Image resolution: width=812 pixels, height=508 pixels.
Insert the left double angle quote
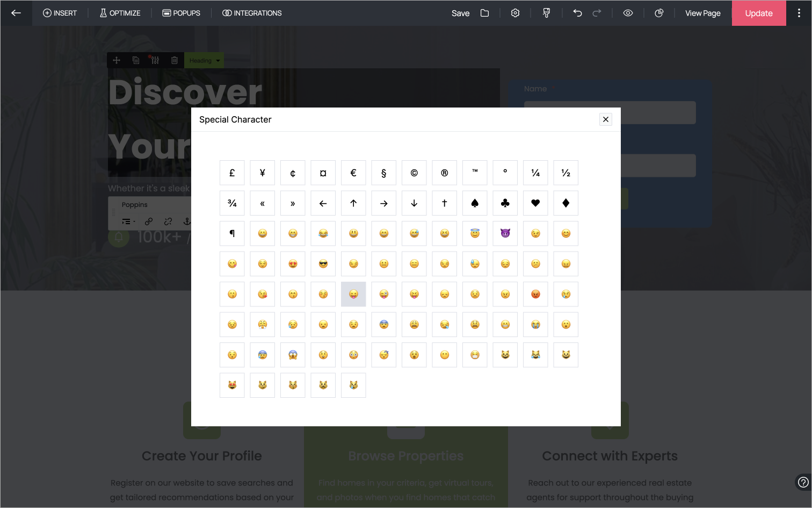pos(263,203)
